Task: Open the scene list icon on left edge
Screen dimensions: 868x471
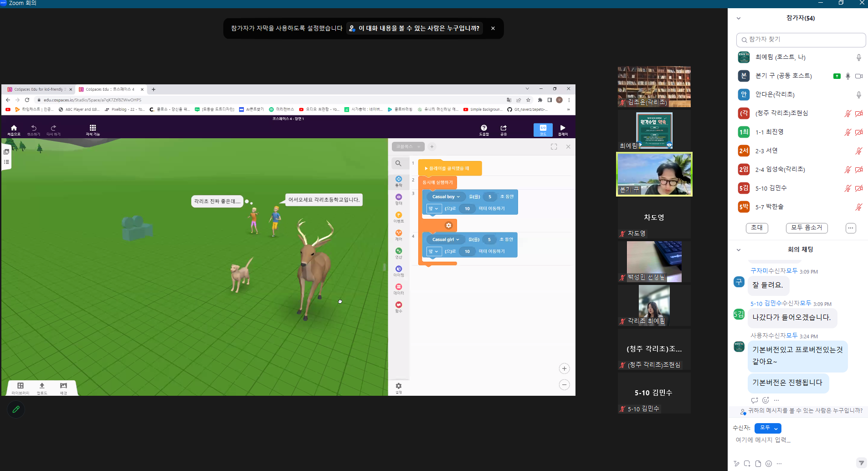Action: (x=6, y=151)
